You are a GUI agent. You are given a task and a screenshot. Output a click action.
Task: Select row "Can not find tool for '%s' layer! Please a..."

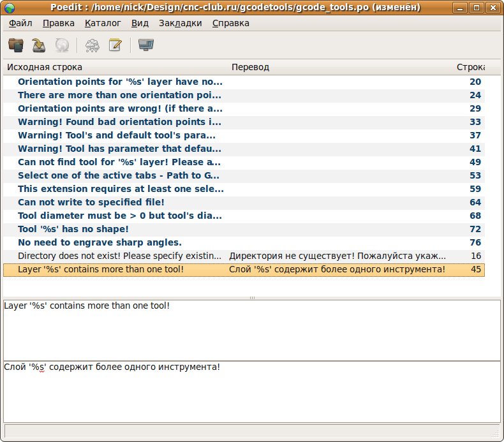[244, 163]
